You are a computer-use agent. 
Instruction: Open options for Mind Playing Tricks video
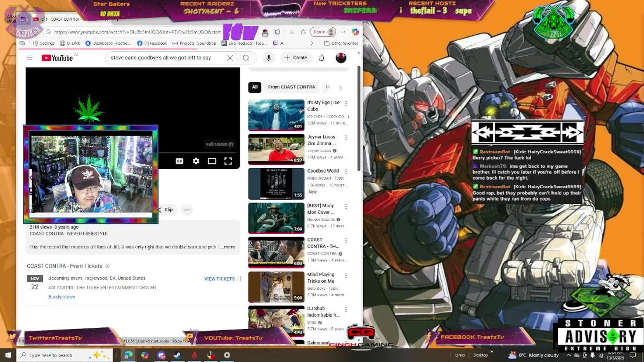click(346, 275)
